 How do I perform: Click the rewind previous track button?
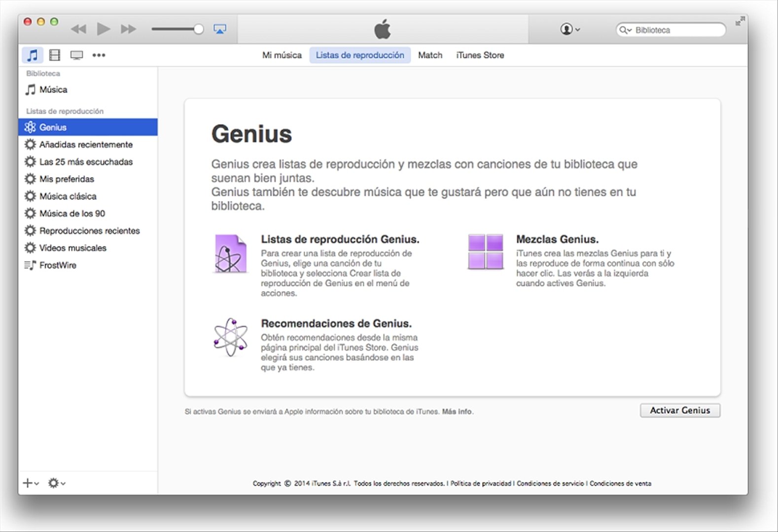pyautogui.click(x=78, y=29)
